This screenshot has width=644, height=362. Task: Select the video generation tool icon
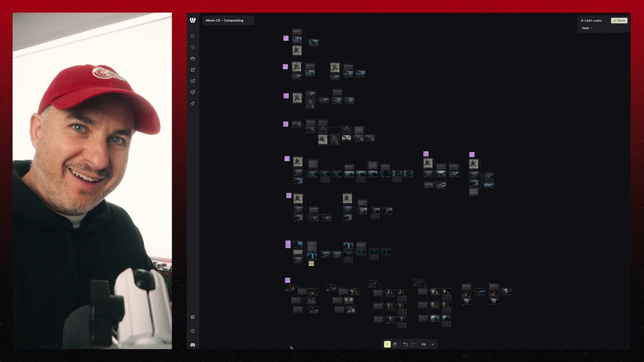(x=193, y=81)
